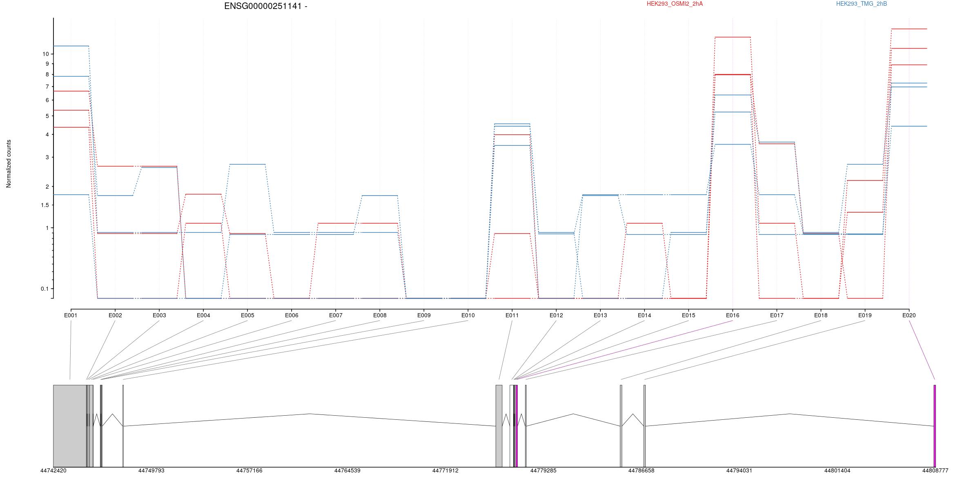
Task: Click exon label E013
Action: click(x=600, y=315)
